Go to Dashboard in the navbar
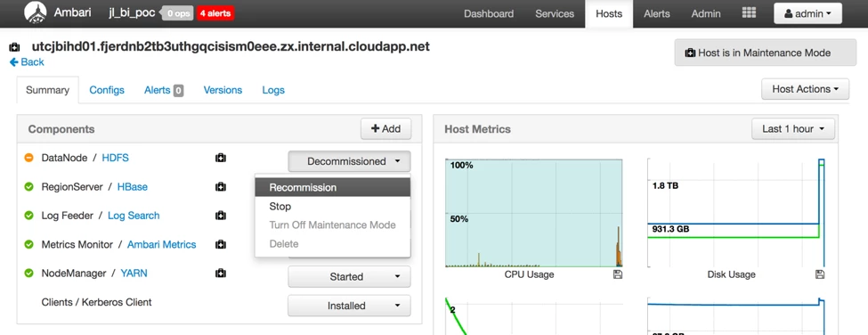The height and width of the screenshot is (335, 868). [489, 14]
